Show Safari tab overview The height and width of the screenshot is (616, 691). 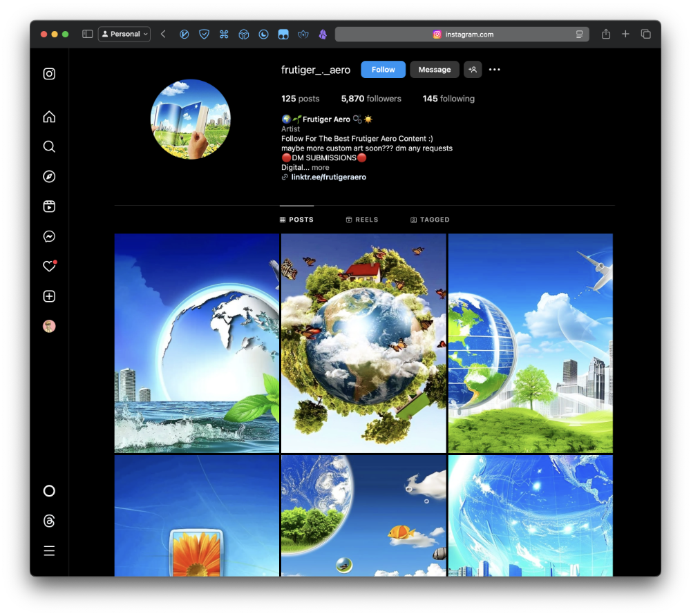tap(645, 34)
